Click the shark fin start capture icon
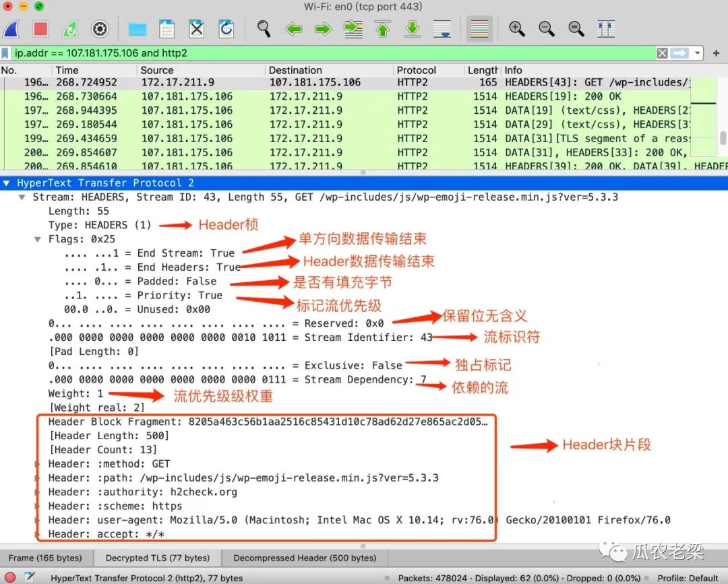Viewport: 728px width, 584px height. tap(11, 29)
